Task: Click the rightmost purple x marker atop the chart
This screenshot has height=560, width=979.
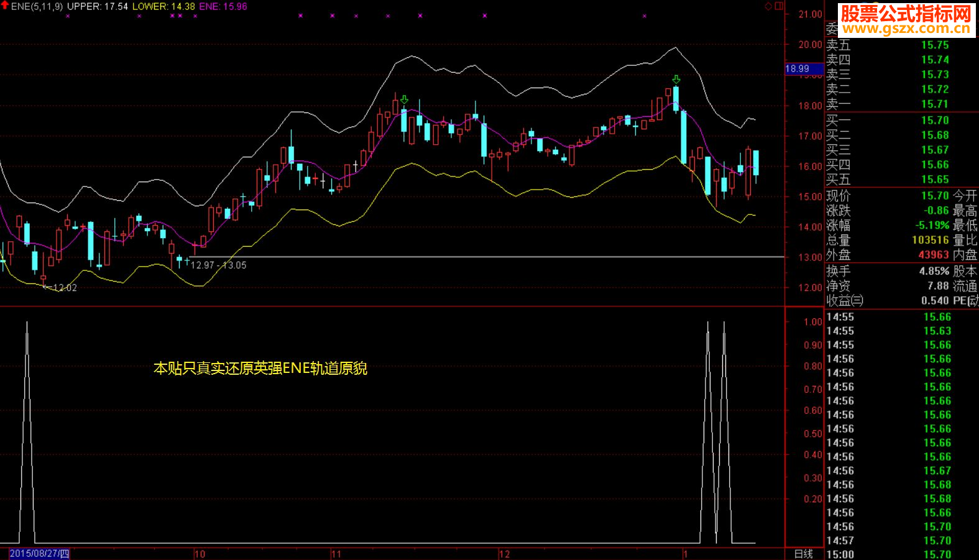Action: click(645, 16)
